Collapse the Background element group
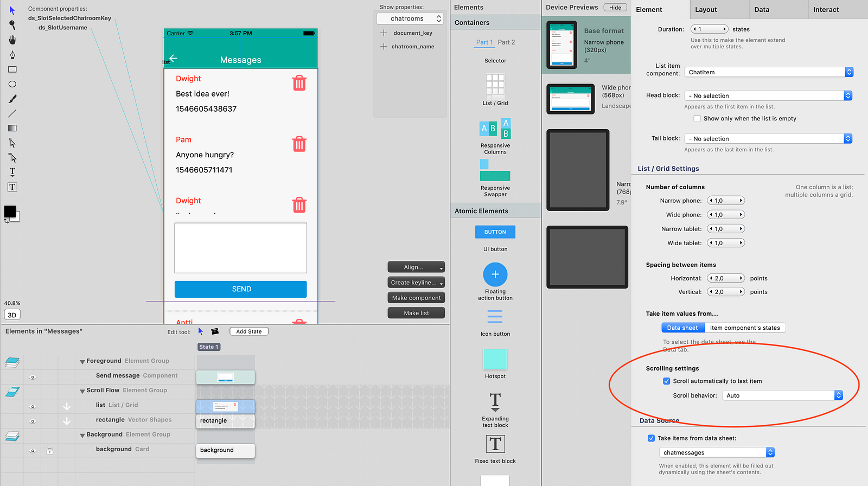This screenshot has width=868, height=486. (82, 436)
